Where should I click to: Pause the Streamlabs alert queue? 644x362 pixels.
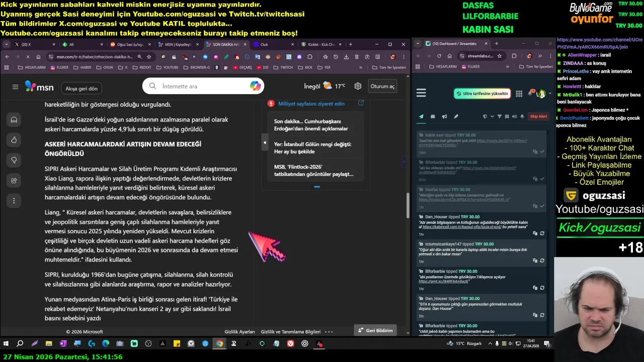click(x=507, y=117)
